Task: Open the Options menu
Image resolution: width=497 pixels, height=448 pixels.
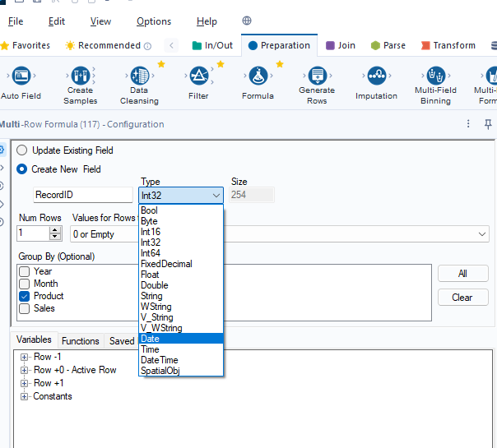Action: tap(154, 21)
